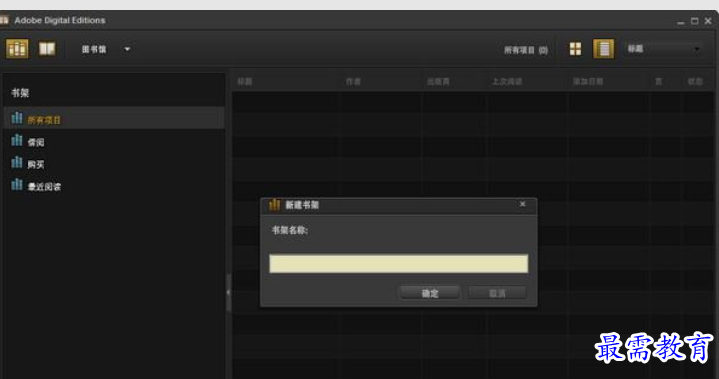Open the 图书馆 menu label

click(94, 49)
